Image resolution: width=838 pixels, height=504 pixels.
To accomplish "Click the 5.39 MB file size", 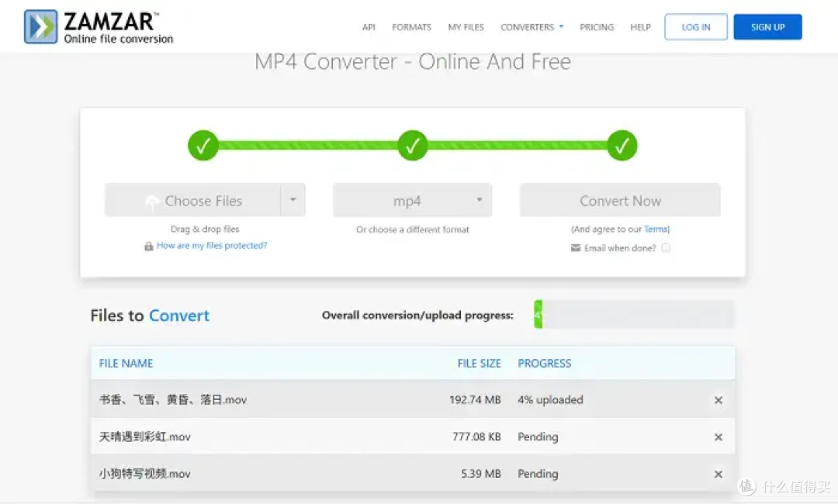I will click(x=481, y=474).
